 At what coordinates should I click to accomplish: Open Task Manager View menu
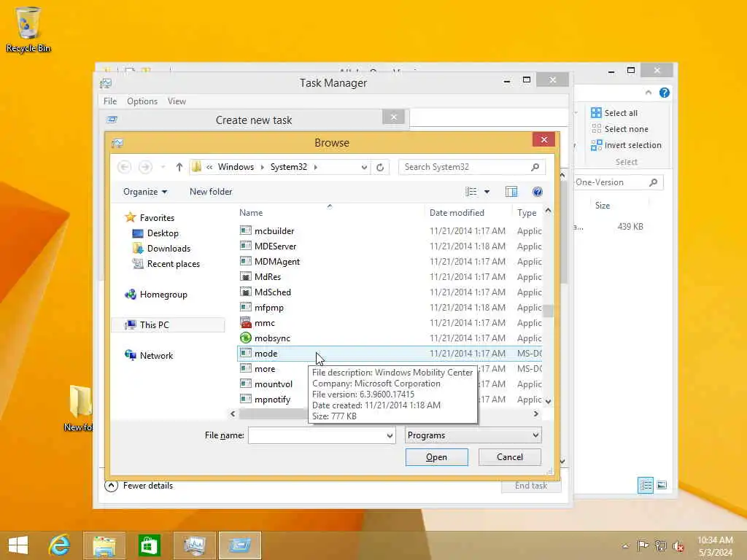tap(177, 101)
